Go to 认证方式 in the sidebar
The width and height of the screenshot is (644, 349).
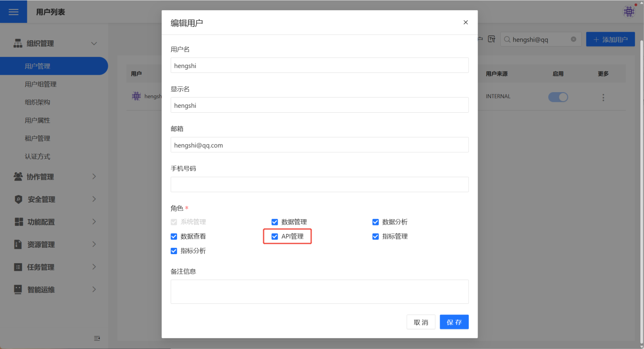pyautogui.click(x=38, y=157)
